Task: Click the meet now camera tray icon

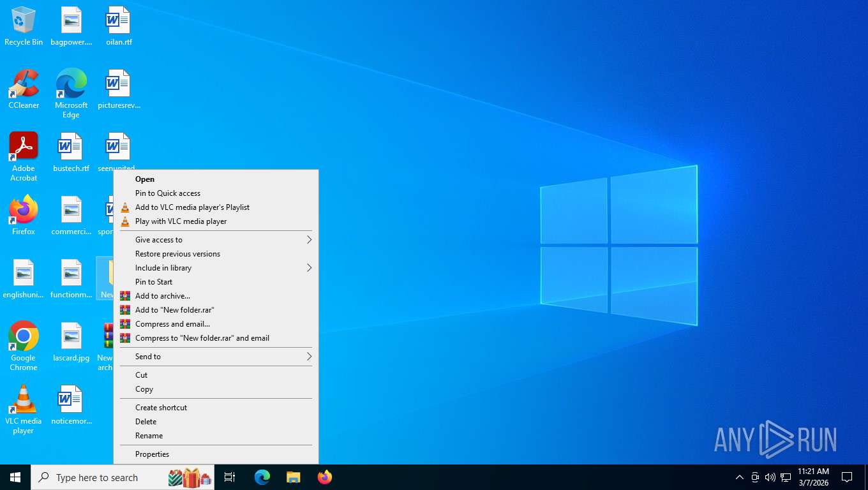Action: click(755, 477)
